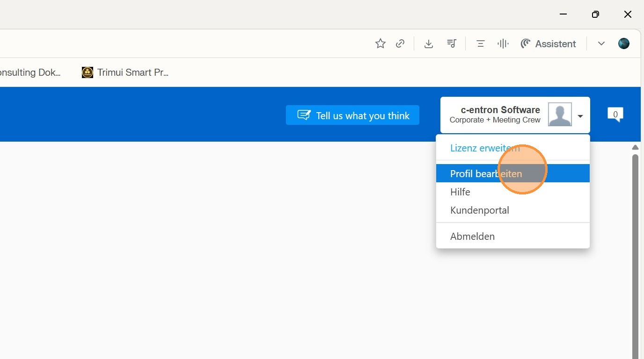
Task: Select Lizenz erweitern from the menu
Action: pos(484,148)
